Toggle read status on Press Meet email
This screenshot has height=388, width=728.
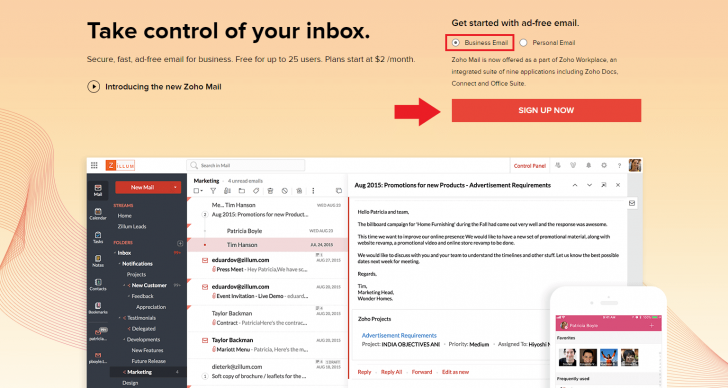205,260
